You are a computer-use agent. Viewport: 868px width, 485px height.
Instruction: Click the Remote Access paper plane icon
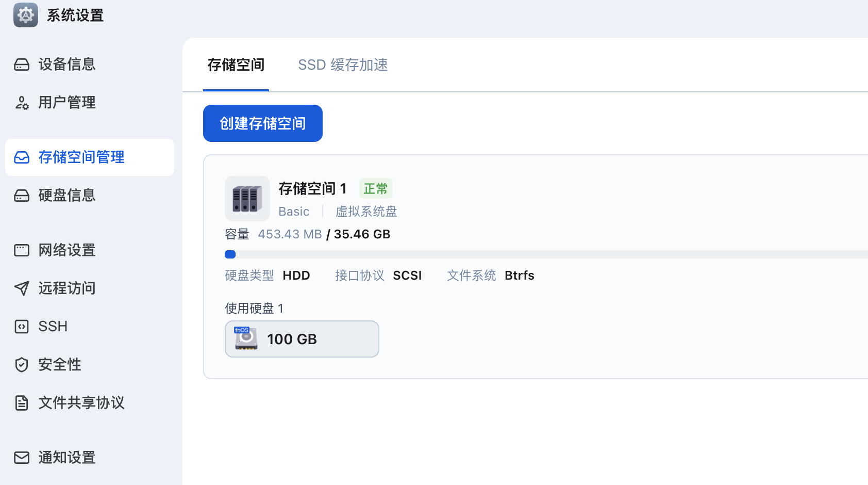click(x=22, y=288)
